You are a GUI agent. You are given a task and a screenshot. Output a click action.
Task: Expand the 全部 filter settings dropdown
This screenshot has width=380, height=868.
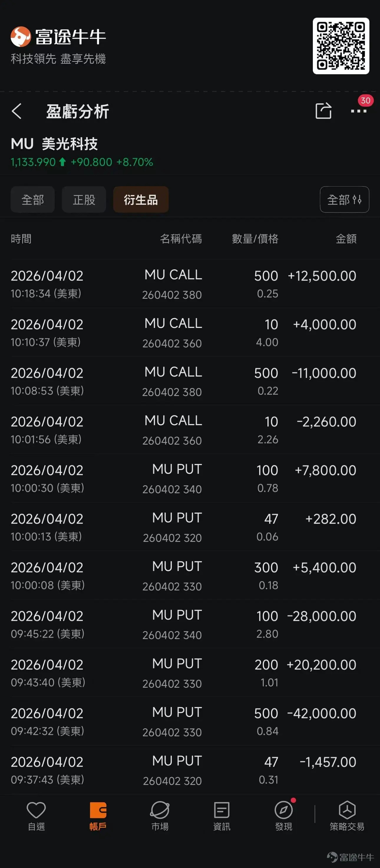[x=344, y=199]
